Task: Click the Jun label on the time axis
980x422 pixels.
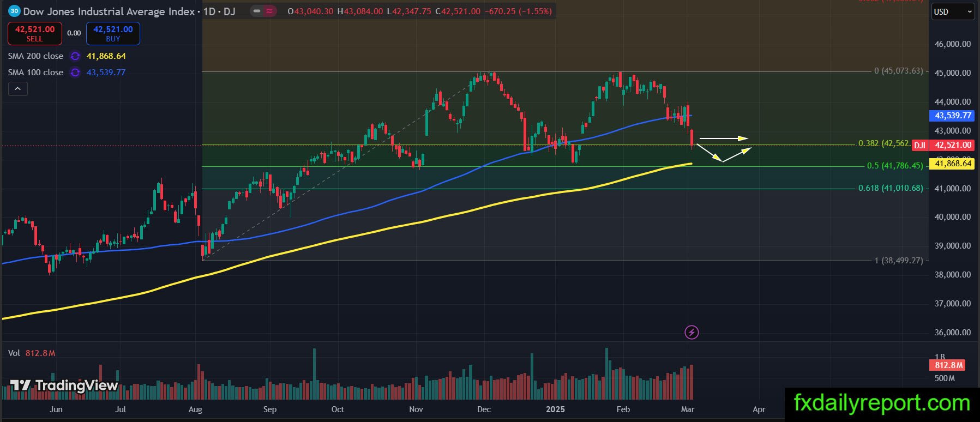Action: [56, 409]
